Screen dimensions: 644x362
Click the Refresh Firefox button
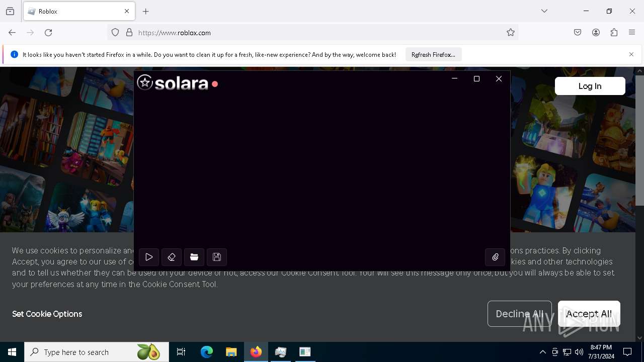(x=433, y=54)
